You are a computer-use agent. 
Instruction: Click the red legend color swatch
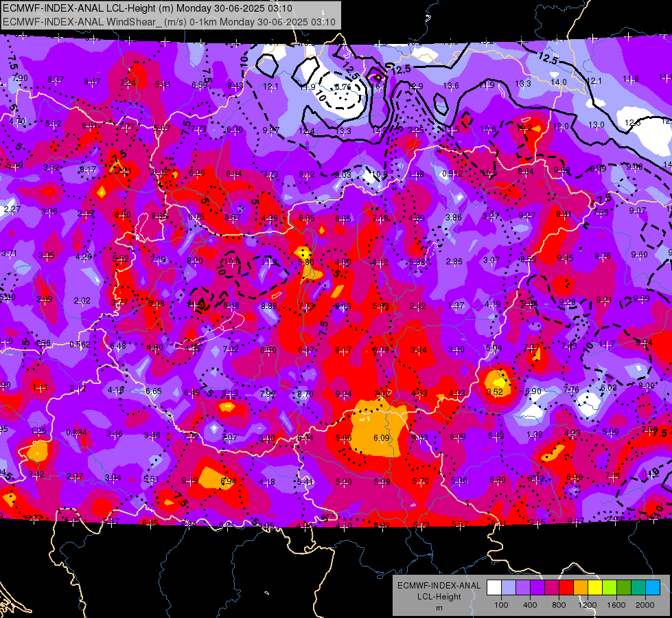point(566,588)
